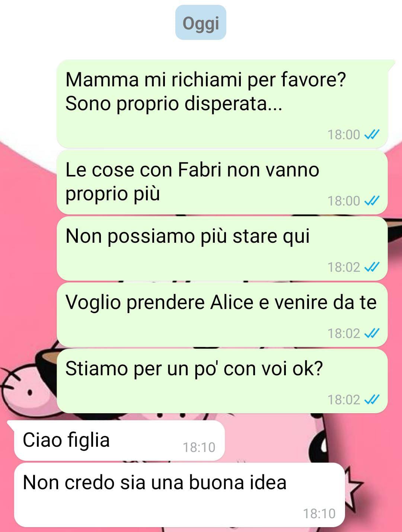This screenshot has height=532, width=402.
Task: Click 18:02 timestamp on 'stare qui' message
Action: pyautogui.click(x=344, y=267)
